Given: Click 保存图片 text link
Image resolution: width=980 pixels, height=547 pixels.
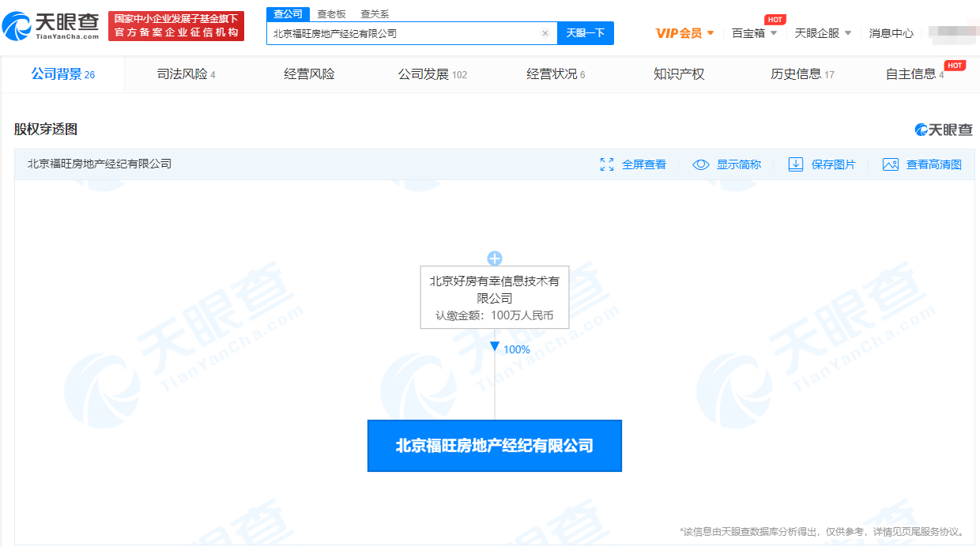Looking at the screenshot, I should (x=834, y=164).
